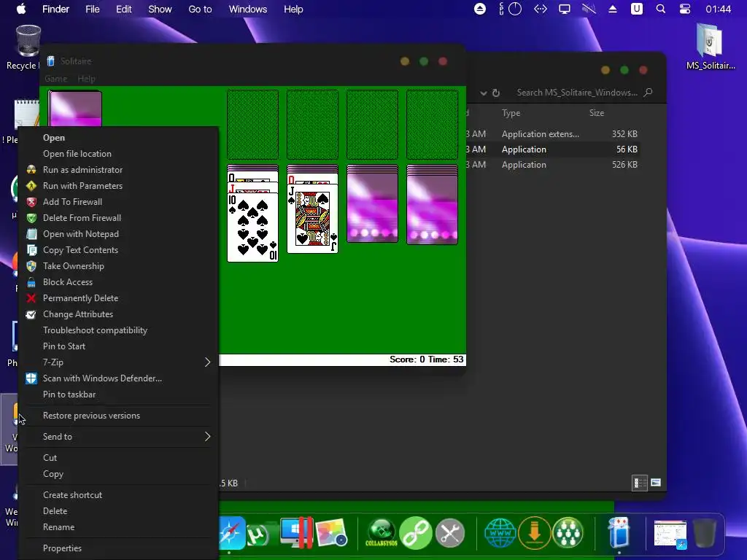The width and height of the screenshot is (747, 560).
Task: Open the Solitaire Game menu
Action: tap(55, 79)
